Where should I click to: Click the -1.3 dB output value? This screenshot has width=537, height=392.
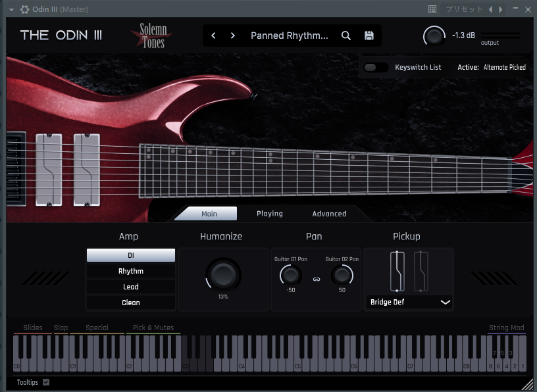(463, 36)
